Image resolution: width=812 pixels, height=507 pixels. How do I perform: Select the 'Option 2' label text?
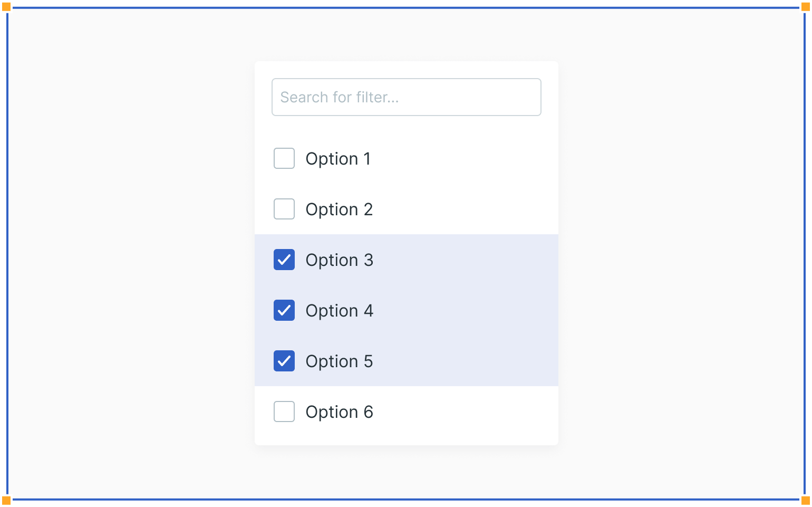339,209
